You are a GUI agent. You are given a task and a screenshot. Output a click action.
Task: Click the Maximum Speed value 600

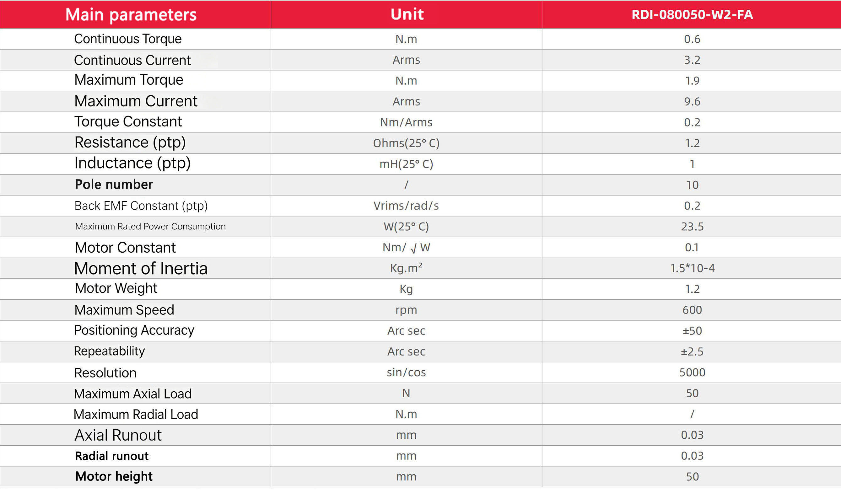[692, 310]
